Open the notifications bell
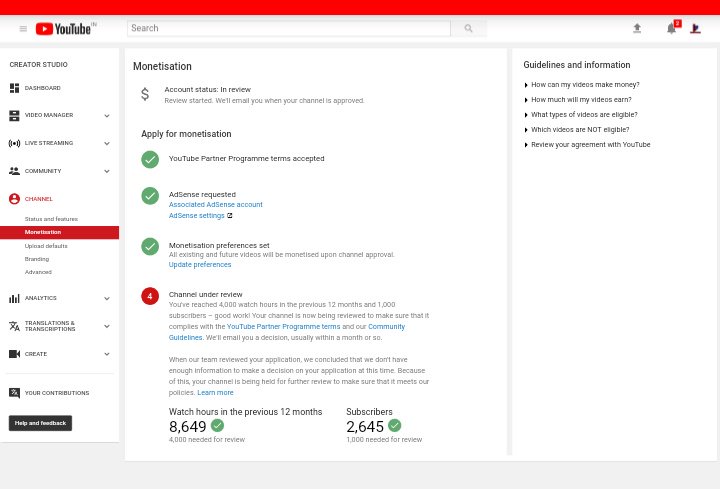This screenshot has height=489, width=720. click(671, 28)
